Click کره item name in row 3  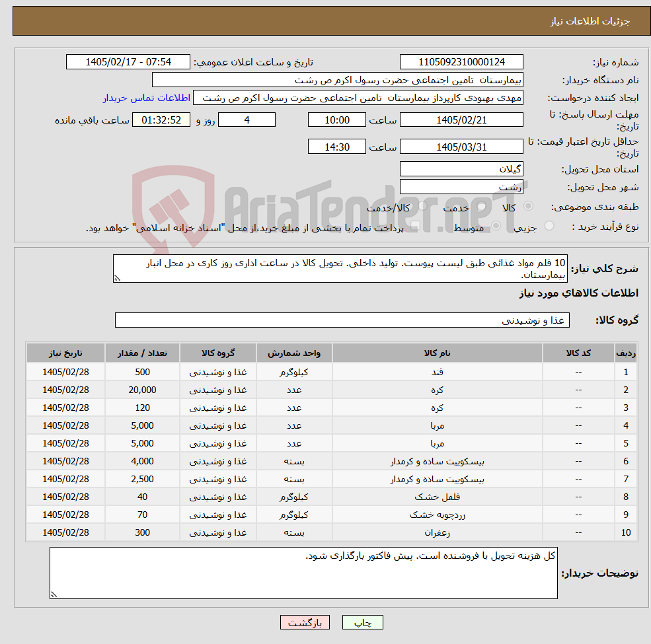(x=437, y=408)
